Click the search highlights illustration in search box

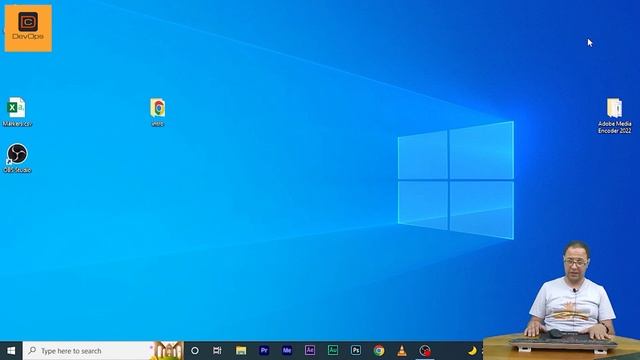(x=167, y=351)
